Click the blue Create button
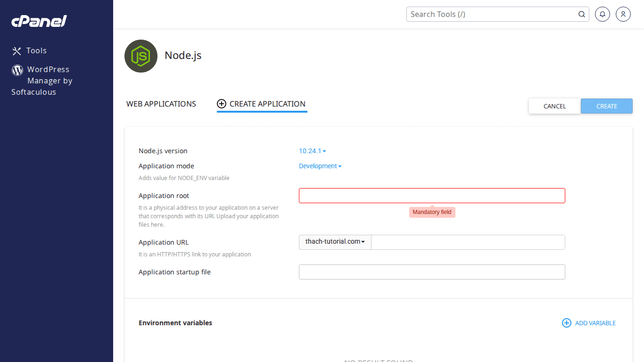The width and height of the screenshot is (644, 362). 606,106
